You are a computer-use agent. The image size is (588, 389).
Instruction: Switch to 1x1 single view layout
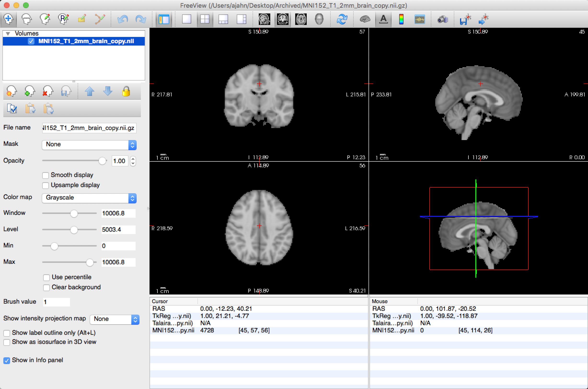tap(187, 19)
